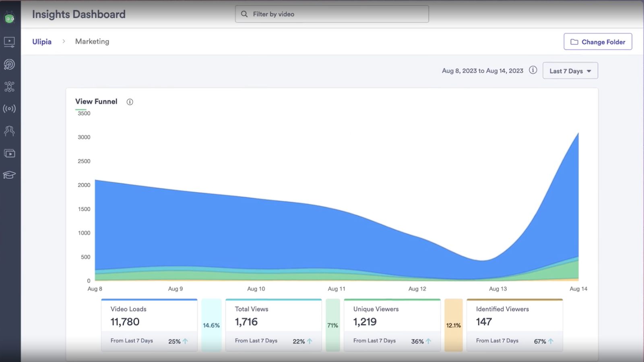644x362 pixels.
Task: Click the Aug 14 axis label
Action: tap(578, 289)
